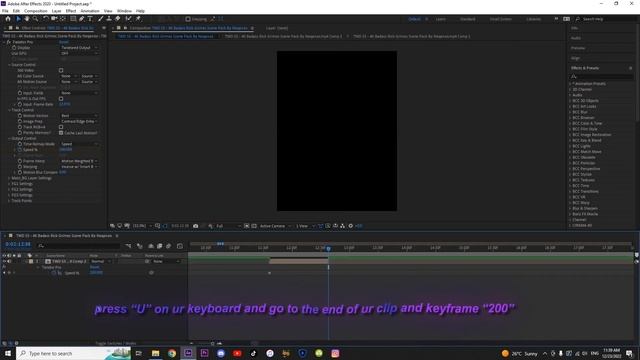
Task: Open the Composition menu
Action: tap(36, 11)
